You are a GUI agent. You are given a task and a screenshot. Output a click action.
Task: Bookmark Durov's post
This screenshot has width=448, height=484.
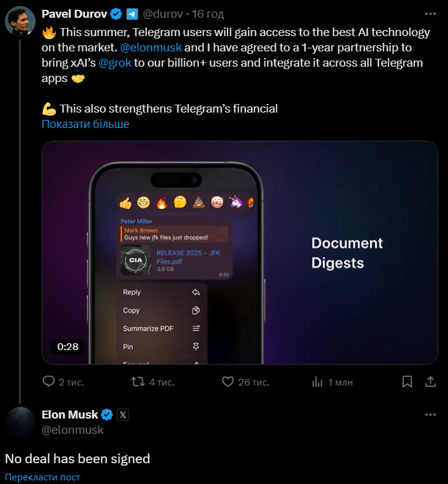pyautogui.click(x=407, y=382)
